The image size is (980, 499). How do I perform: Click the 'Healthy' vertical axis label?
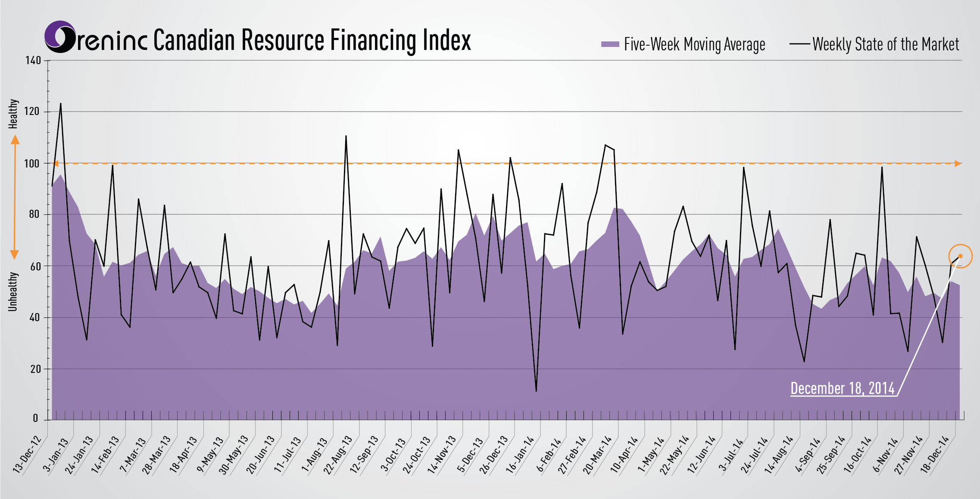click(13, 114)
